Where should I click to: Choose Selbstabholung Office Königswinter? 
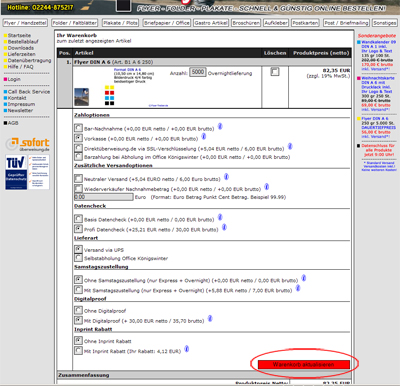pyautogui.click(x=78, y=258)
